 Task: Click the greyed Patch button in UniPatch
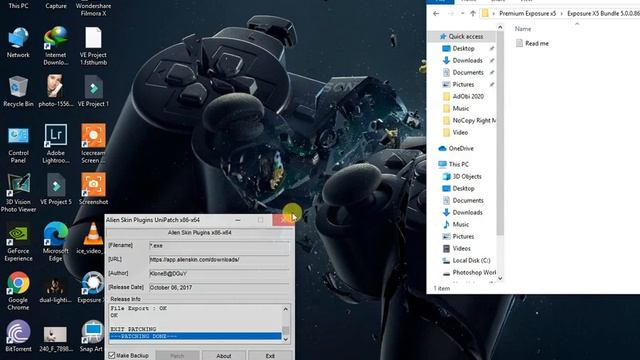pyautogui.click(x=177, y=356)
